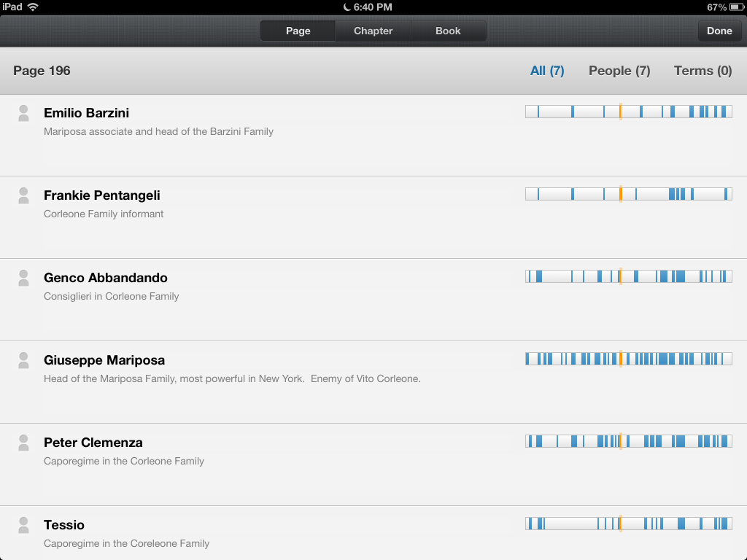Open the Emilio Barzini entry
747x560 pixels.
(x=373, y=135)
